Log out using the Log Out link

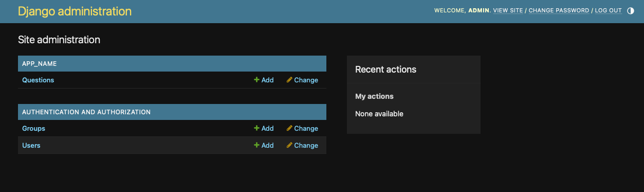608,10
